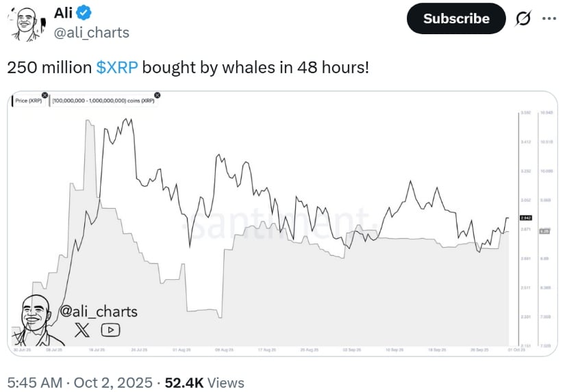This screenshot has height=392, width=565.
Task: Click the YouTube play icon in the watermark
Action: click(110, 330)
